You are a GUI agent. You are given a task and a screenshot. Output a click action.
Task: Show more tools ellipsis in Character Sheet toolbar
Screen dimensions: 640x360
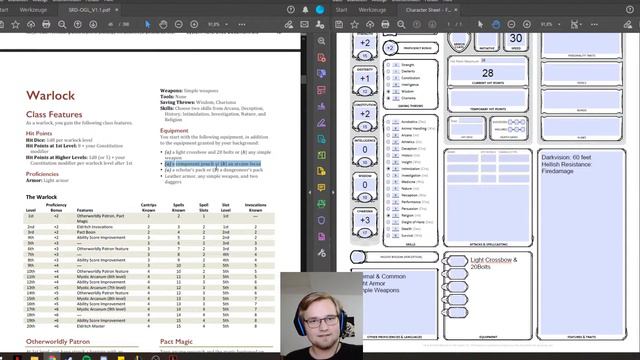[594, 24]
